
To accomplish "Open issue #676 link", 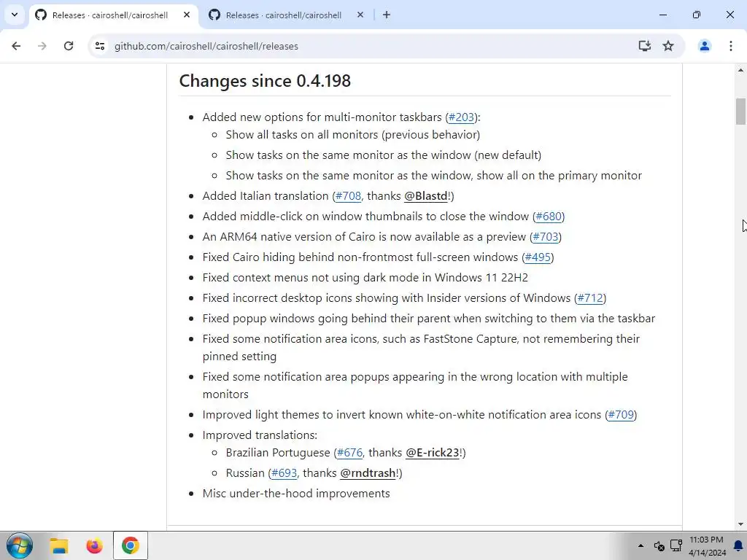I will point(349,453).
